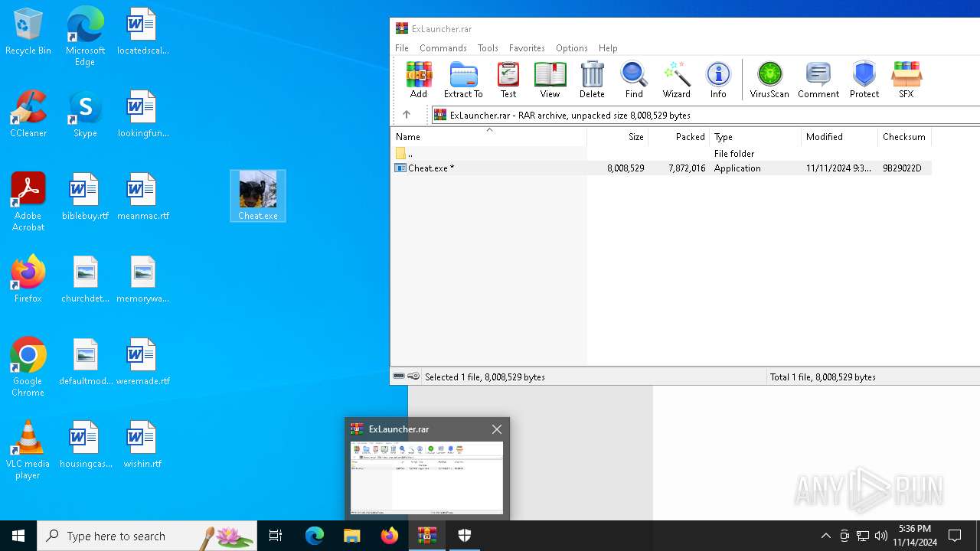Click the Extract To toolbar icon
Viewport: 980px width, 551px height.
click(463, 80)
